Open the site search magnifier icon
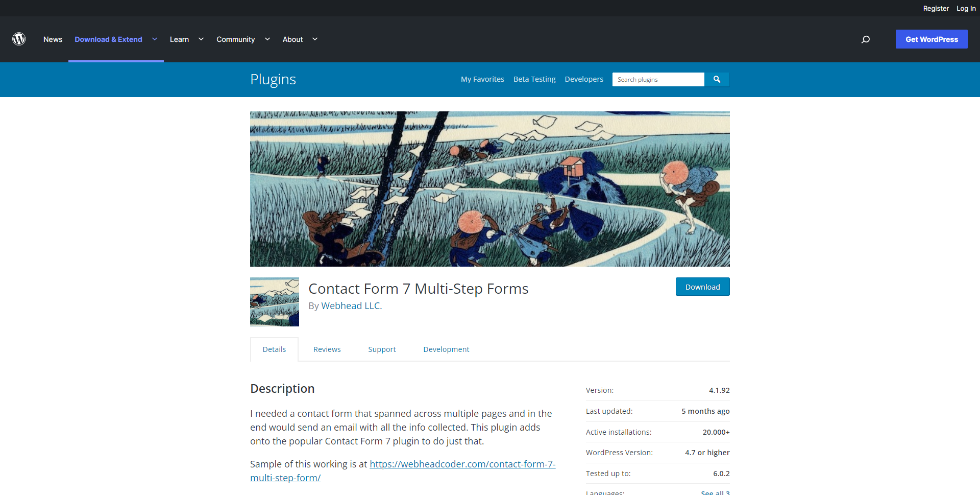The height and width of the screenshot is (495, 980). pos(866,39)
